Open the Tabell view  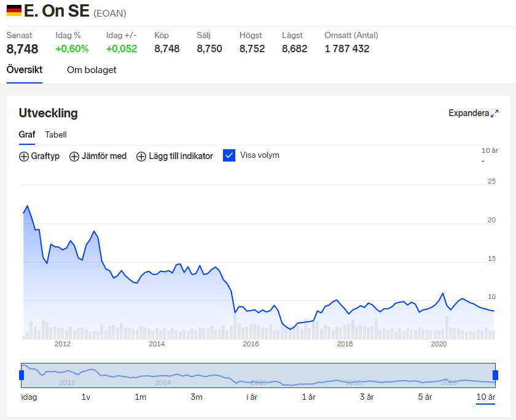coord(56,134)
